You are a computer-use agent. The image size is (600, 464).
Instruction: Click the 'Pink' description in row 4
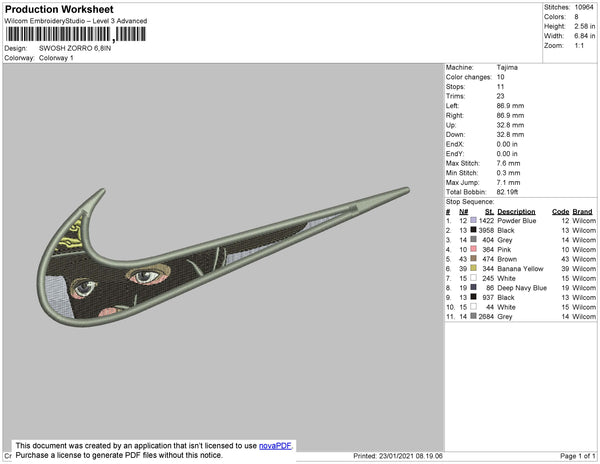pos(504,249)
